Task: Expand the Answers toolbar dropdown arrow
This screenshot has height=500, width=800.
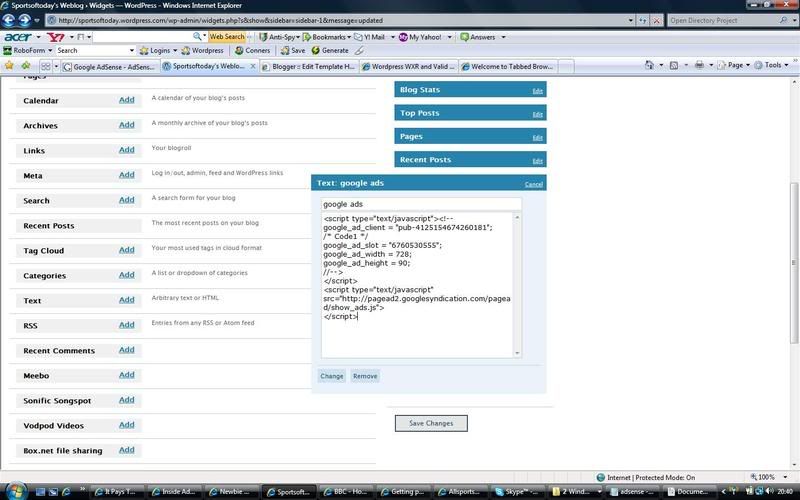Action: click(503, 37)
